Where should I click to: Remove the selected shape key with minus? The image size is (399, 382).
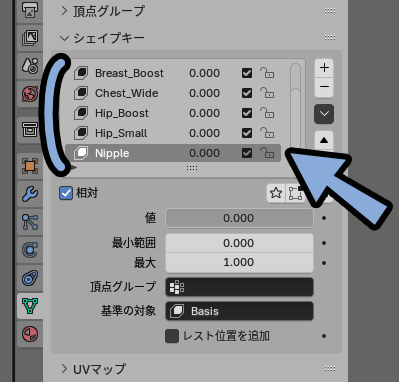(324, 87)
